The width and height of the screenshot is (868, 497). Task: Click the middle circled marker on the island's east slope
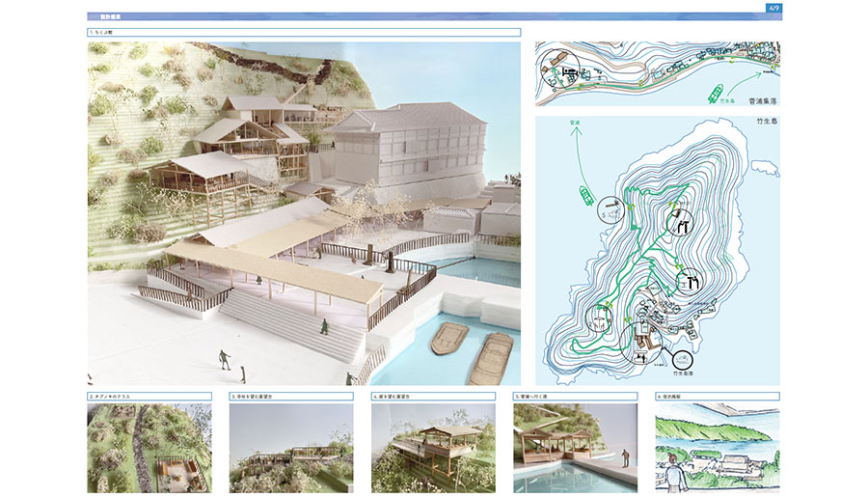(691, 283)
